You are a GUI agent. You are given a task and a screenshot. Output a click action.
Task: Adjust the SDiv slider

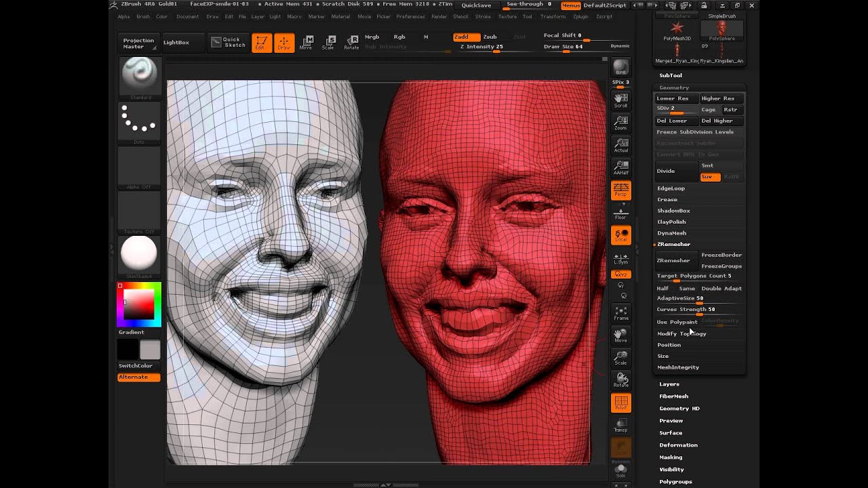tap(676, 109)
